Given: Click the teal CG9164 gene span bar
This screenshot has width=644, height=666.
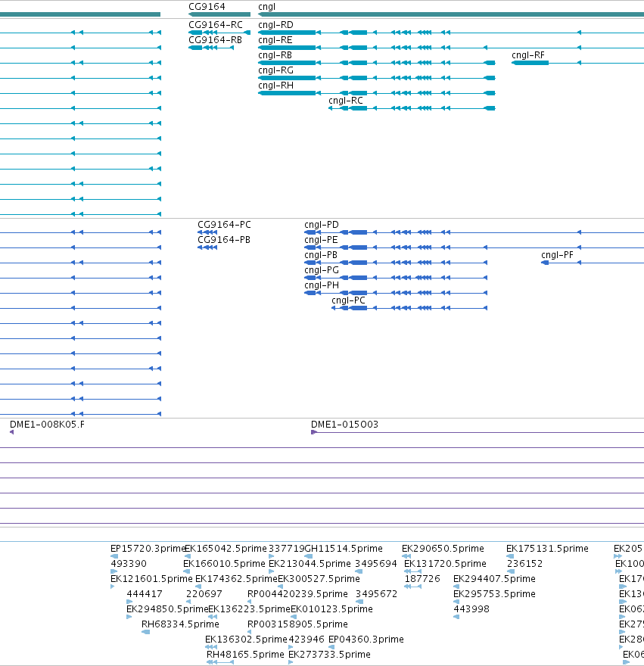Looking at the screenshot, I should click(x=219, y=14).
